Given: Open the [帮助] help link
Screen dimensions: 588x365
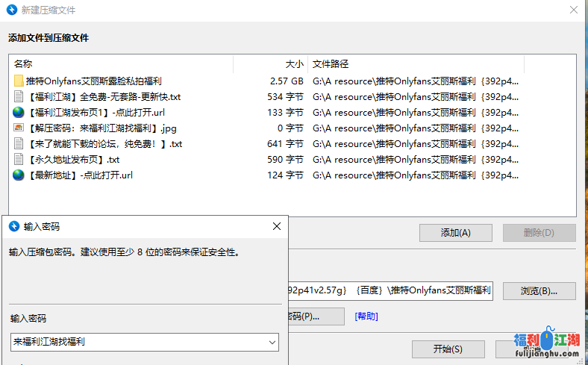Looking at the screenshot, I should [x=366, y=316].
